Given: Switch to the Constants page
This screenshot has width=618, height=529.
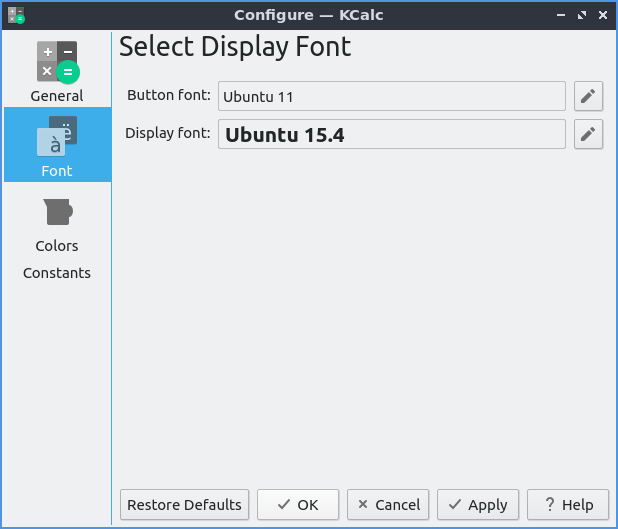Looking at the screenshot, I should click(57, 273).
